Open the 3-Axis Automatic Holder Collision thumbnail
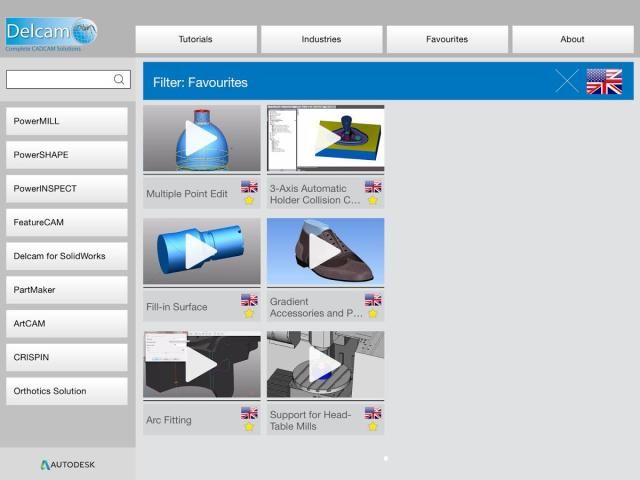This screenshot has width=640, height=480. 325,139
